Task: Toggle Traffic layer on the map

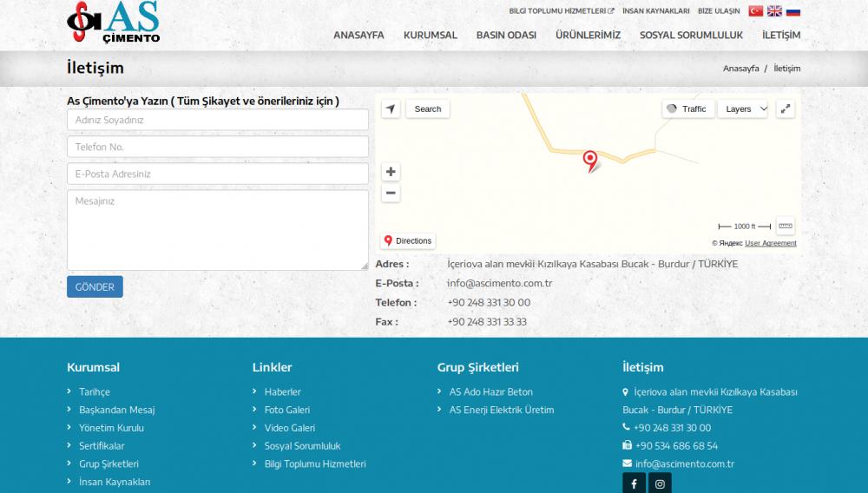Action: 688,109
